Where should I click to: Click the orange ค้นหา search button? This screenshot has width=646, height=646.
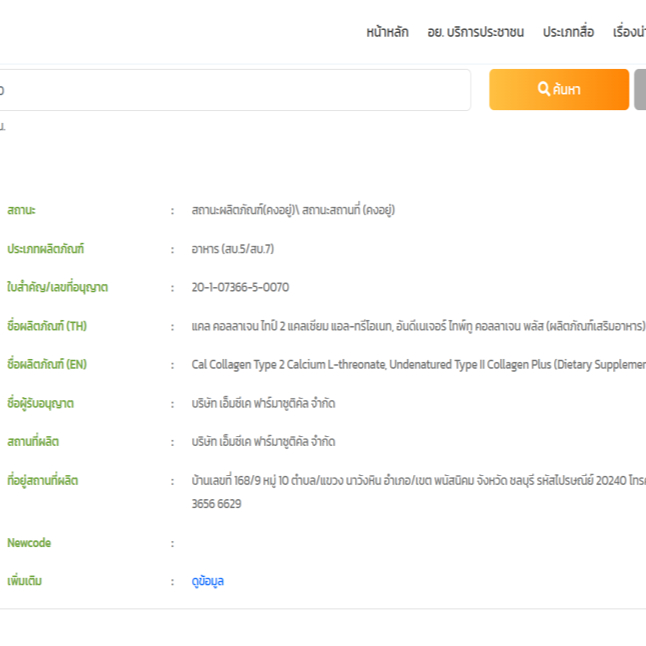point(559,89)
